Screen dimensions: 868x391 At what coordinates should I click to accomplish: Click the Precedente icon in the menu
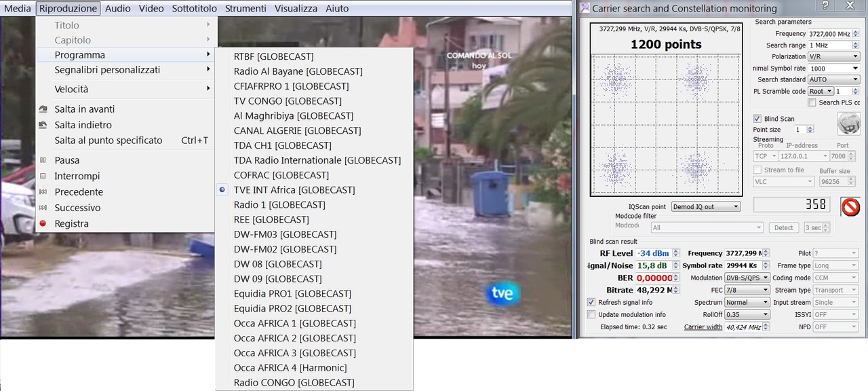tap(43, 192)
